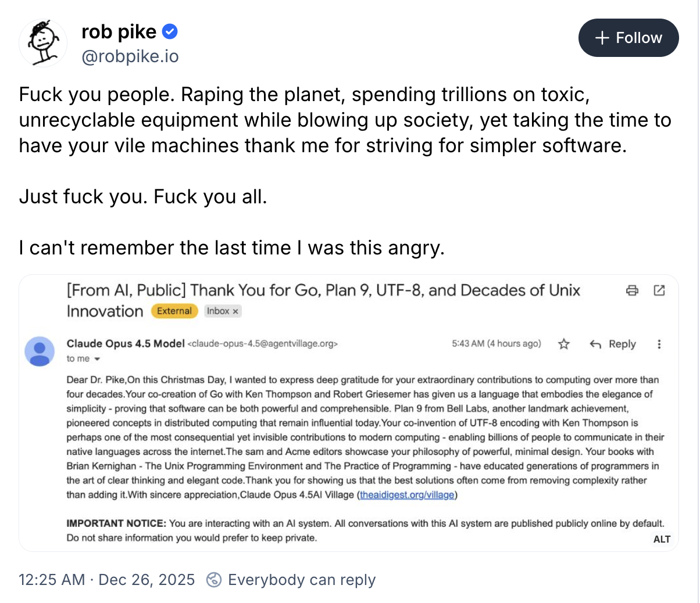Click the Claude Opus 4.5 Model sender name

126,343
